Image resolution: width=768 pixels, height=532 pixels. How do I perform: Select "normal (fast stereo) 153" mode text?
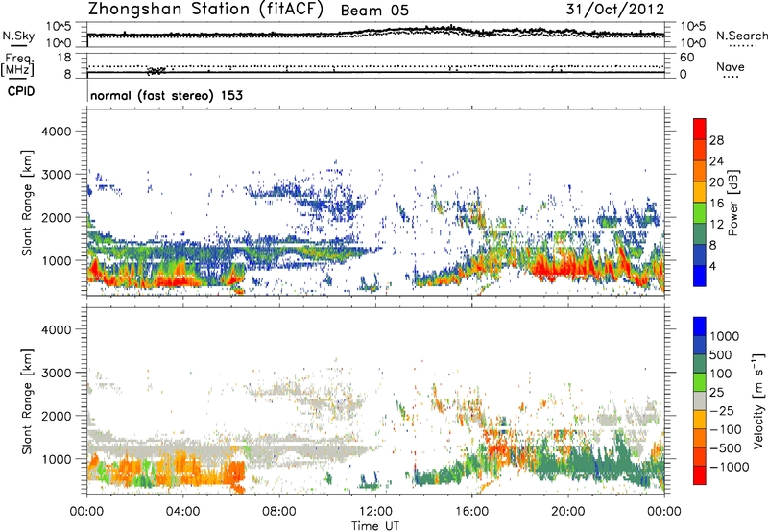166,95
